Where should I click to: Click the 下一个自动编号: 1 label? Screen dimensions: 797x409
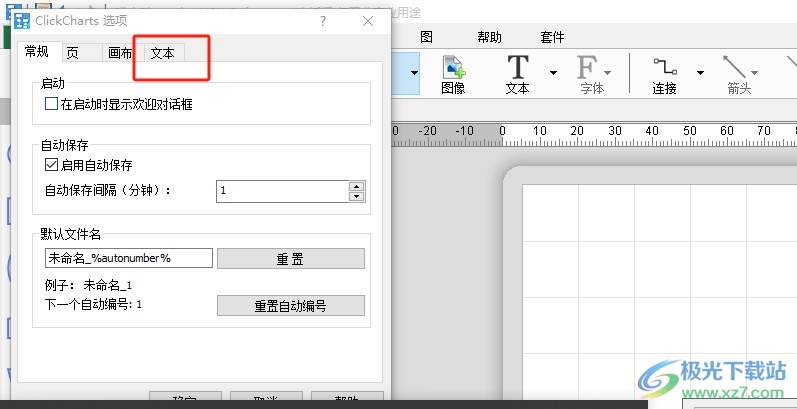pyautogui.click(x=93, y=305)
